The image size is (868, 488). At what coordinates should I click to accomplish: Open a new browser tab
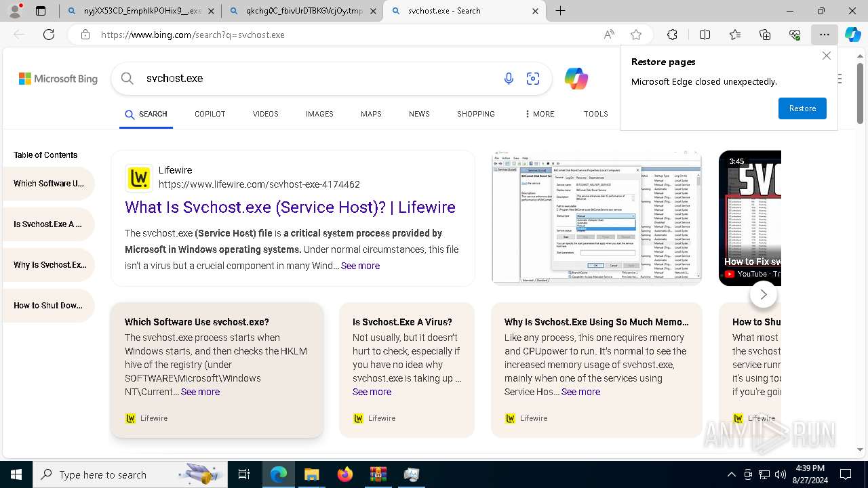560,11
